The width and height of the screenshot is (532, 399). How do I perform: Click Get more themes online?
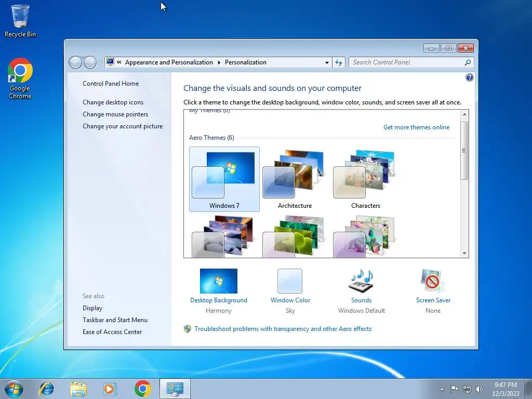click(416, 127)
